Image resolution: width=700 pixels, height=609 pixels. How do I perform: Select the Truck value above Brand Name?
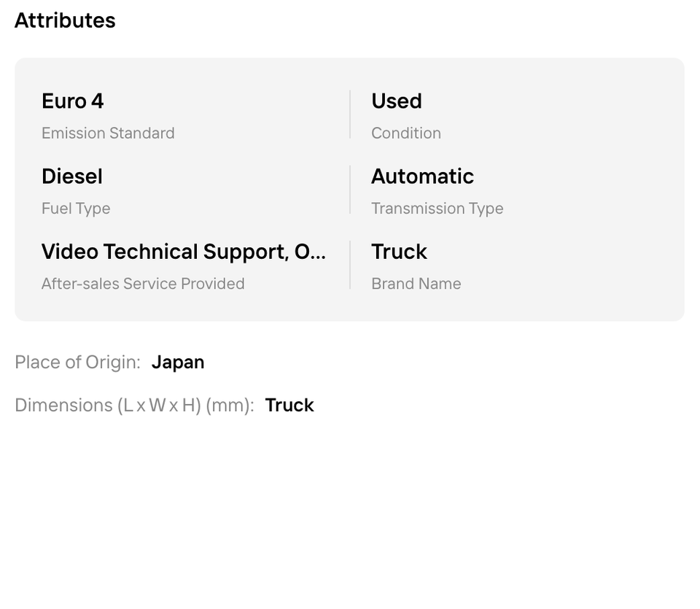(x=400, y=252)
